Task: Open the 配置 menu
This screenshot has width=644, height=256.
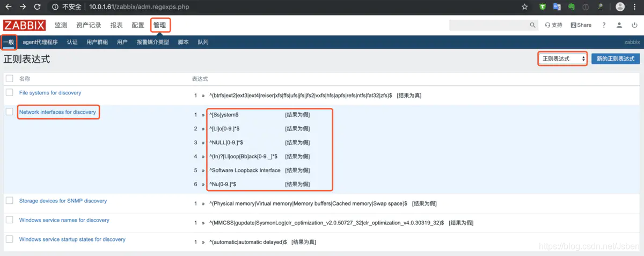Action: (x=138, y=25)
